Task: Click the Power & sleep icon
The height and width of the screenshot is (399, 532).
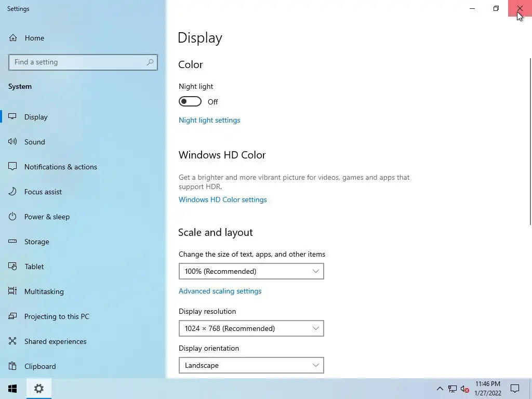Action: tap(12, 217)
